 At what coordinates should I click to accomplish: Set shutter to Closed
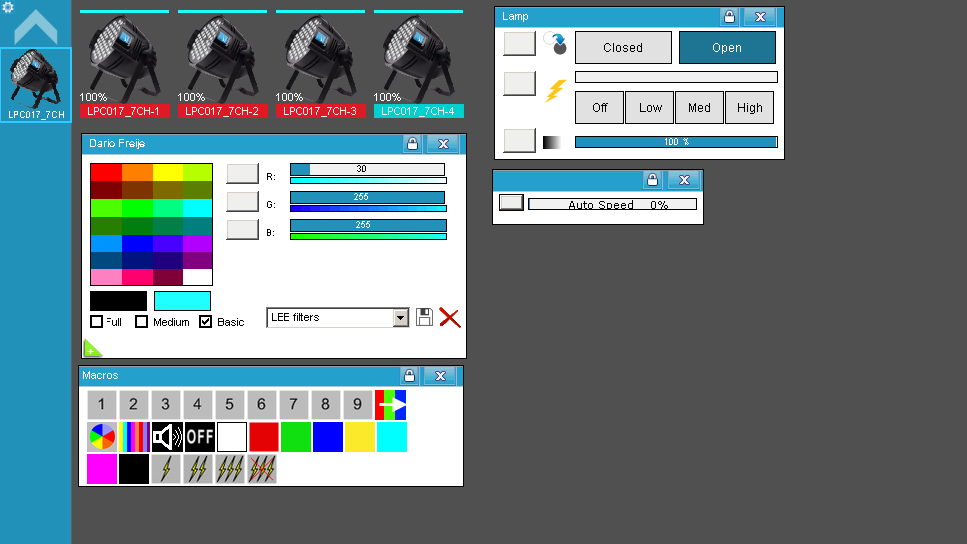(x=623, y=47)
